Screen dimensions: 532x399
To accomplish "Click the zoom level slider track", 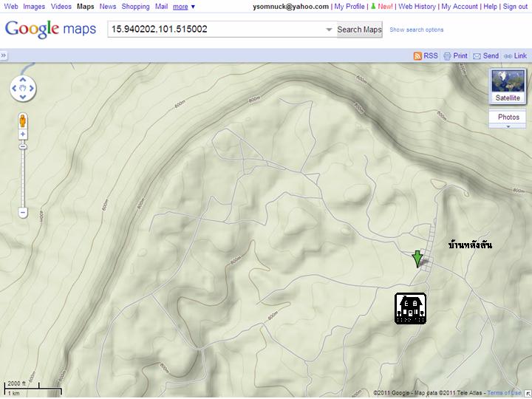I will (23, 177).
